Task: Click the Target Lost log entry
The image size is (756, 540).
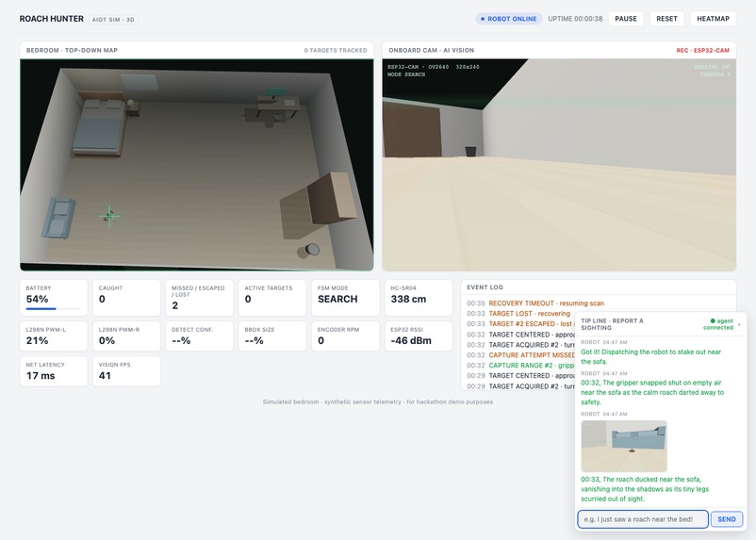Action: pyautogui.click(x=530, y=314)
